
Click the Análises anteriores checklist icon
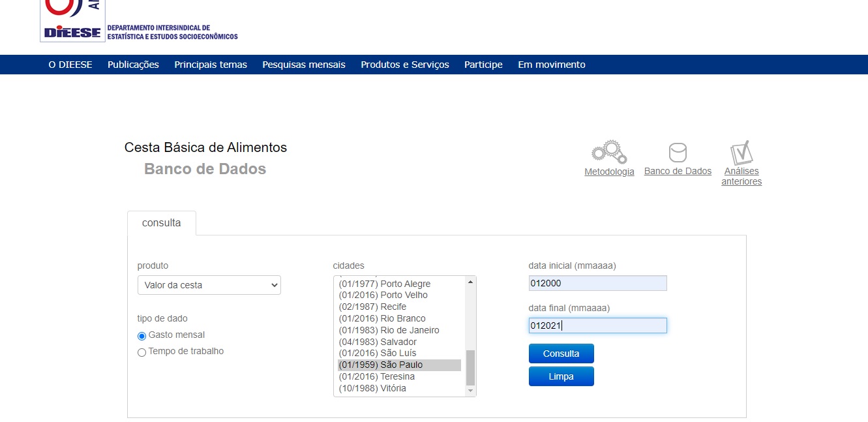[741, 153]
